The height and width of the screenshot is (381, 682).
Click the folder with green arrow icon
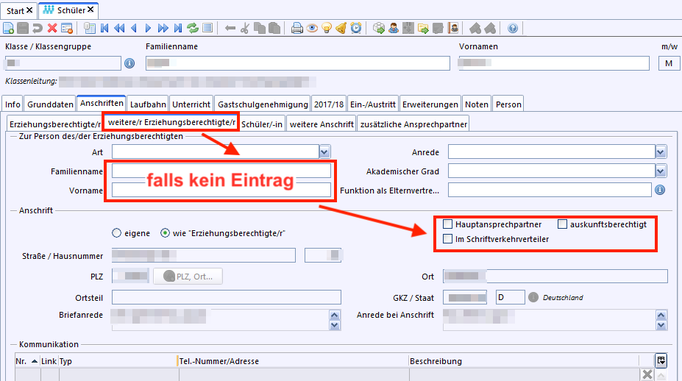click(x=423, y=28)
